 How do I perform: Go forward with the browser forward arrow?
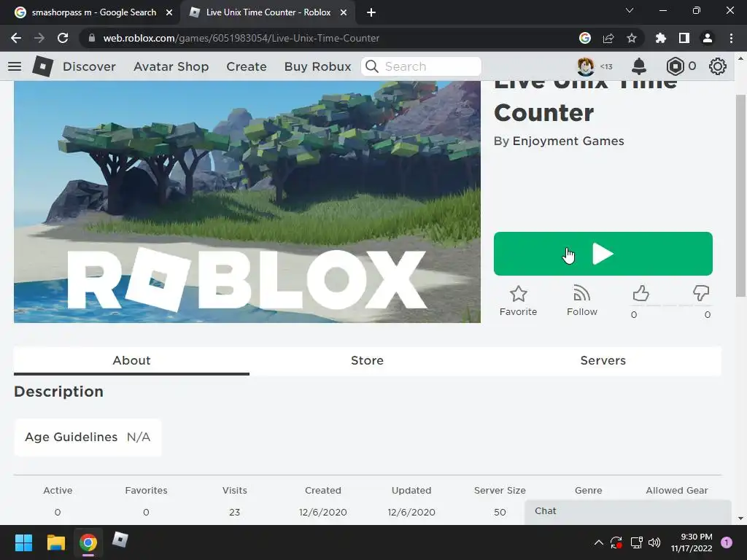39,38
